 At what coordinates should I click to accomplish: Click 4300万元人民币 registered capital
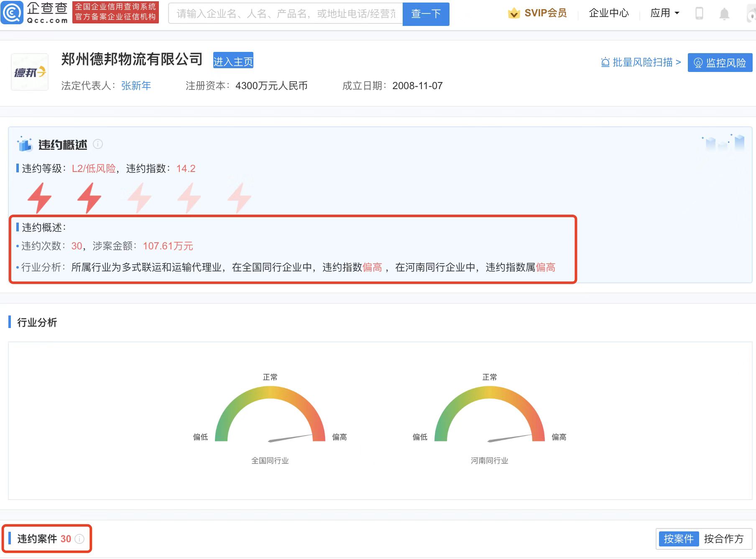coord(271,86)
